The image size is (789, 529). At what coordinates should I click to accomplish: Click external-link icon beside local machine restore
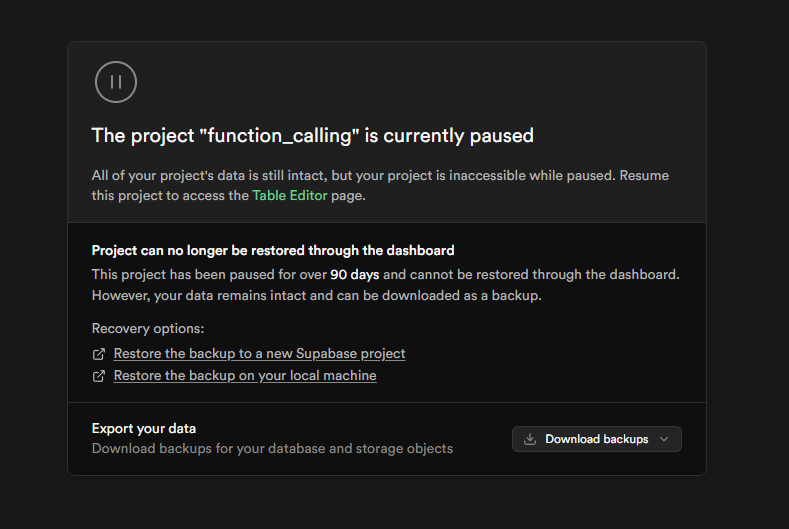coord(99,376)
